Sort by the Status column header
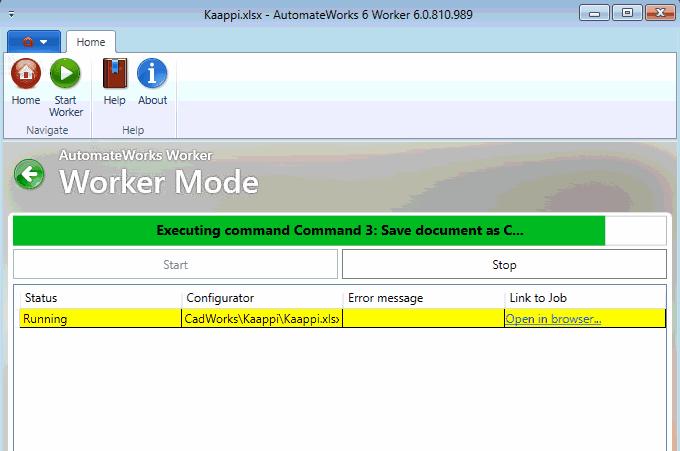The width and height of the screenshot is (680, 451). click(100, 298)
